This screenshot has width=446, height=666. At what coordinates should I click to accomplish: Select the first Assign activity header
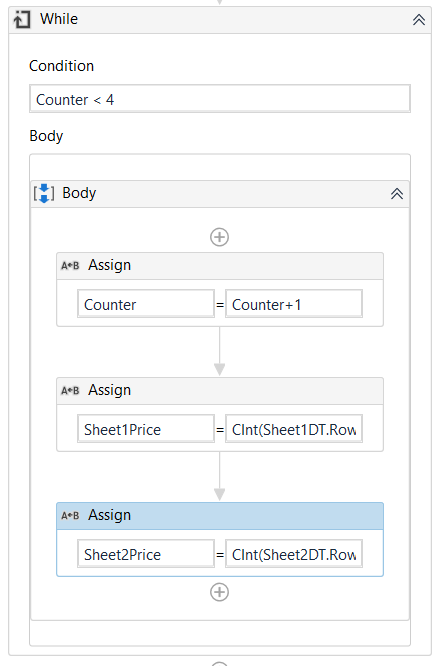(220, 266)
